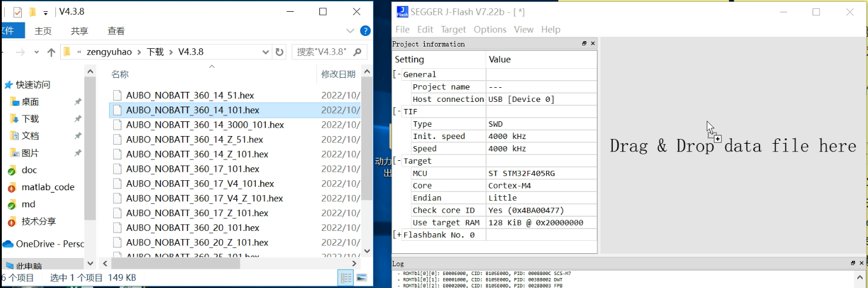Select file AUBO_NOBATT_360_20_Z_101.hex

click(197, 243)
